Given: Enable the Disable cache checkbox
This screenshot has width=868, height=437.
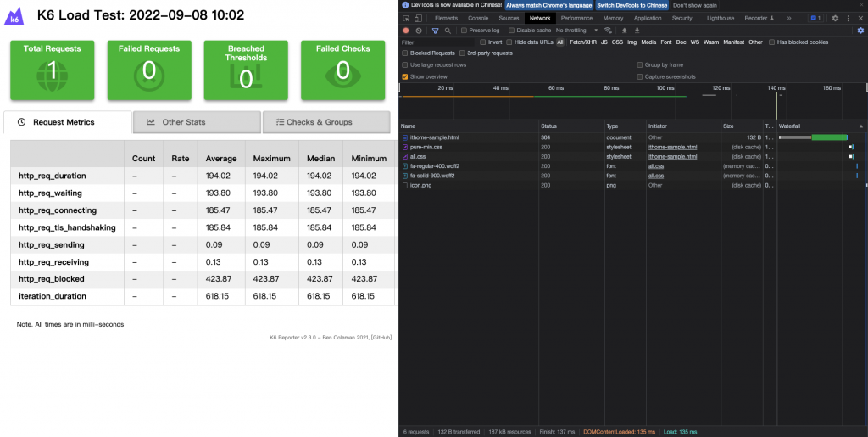Looking at the screenshot, I should pyautogui.click(x=511, y=31).
